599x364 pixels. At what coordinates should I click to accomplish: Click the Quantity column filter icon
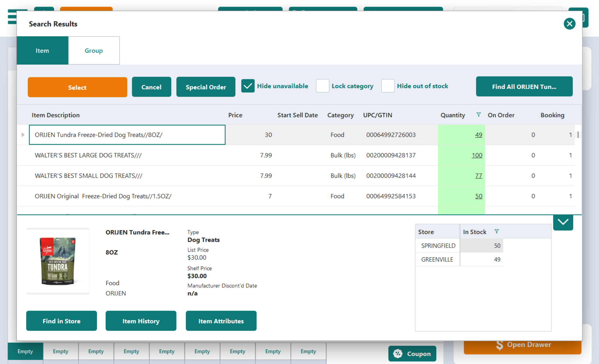(x=479, y=115)
